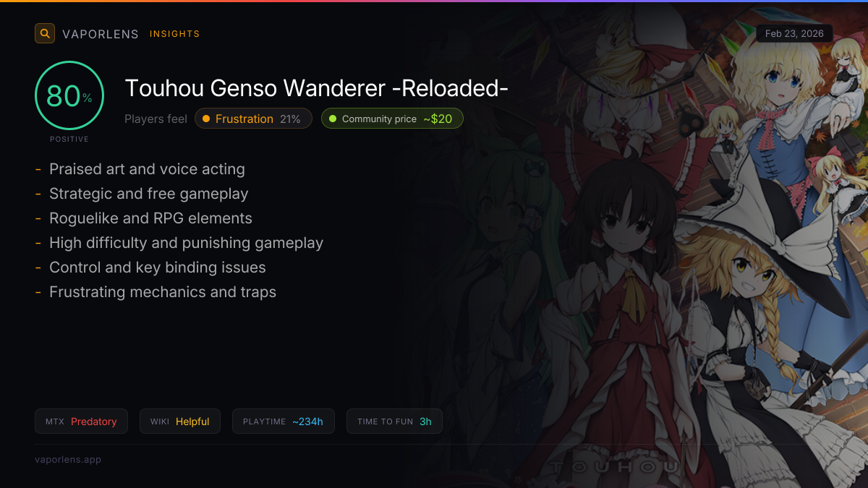Click the VaporLens magnifier logo icon
The image size is (868, 488).
pyautogui.click(x=45, y=33)
